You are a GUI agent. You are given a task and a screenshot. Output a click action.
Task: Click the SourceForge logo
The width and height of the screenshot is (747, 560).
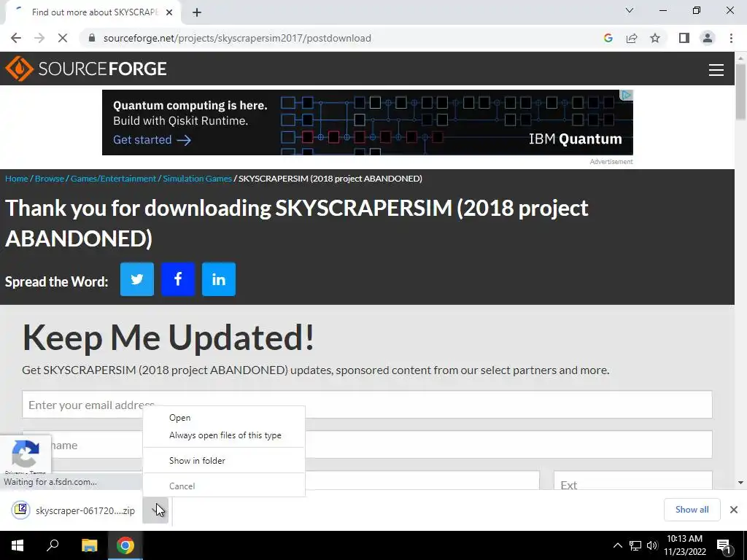tap(86, 69)
